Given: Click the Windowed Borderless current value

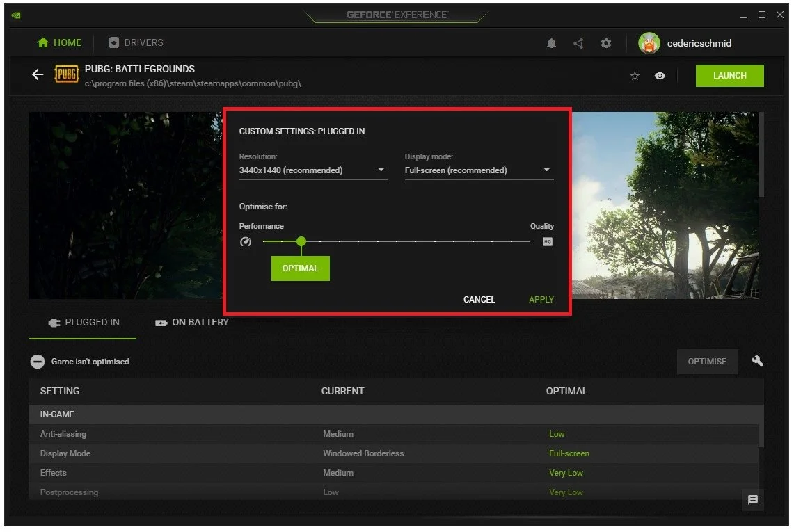Looking at the screenshot, I should [x=363, y=453].
